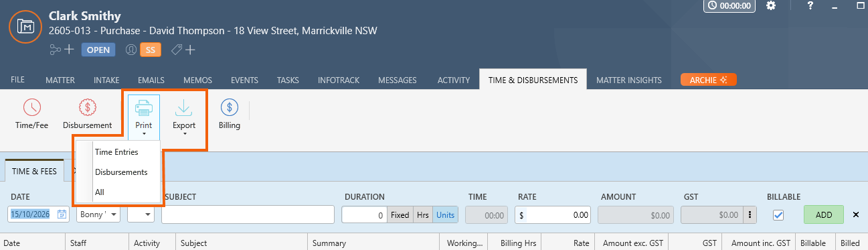
Task: Open the Print dropdown
Action: pos(144,117)
